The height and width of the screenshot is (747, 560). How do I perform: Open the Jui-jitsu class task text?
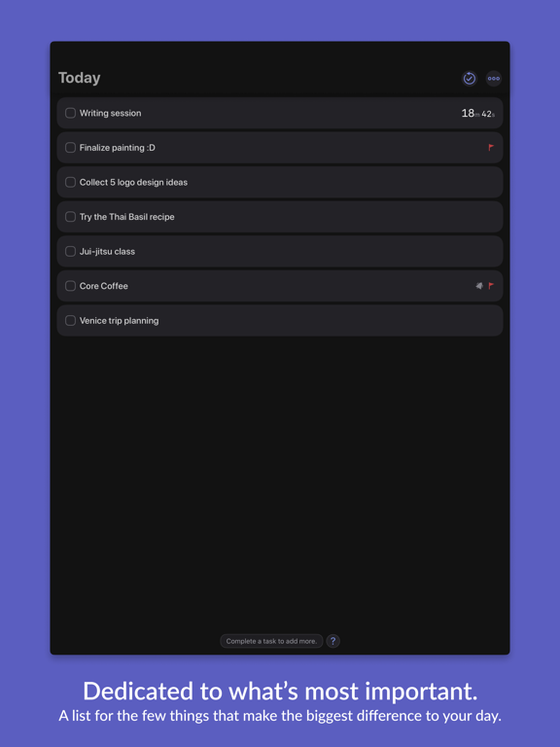pos(107,252)
